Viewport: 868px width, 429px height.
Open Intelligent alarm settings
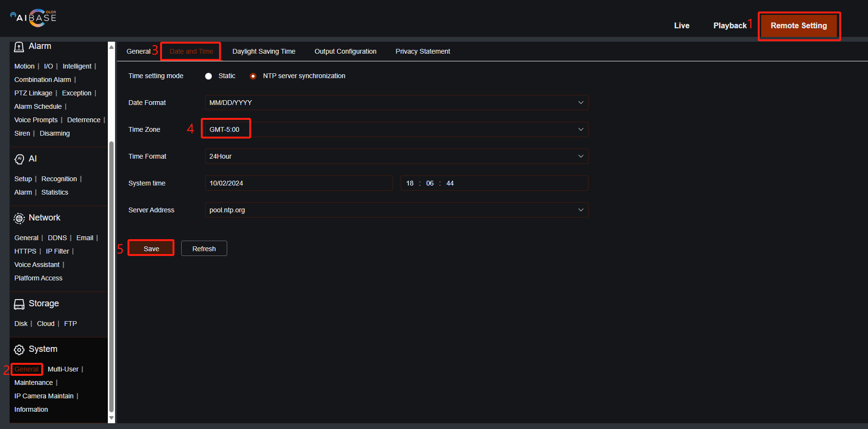(77, 66)
